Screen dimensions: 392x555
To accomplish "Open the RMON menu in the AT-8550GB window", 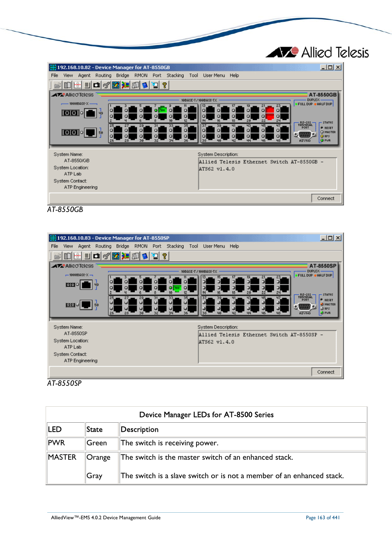I will [x=141, y=76].
